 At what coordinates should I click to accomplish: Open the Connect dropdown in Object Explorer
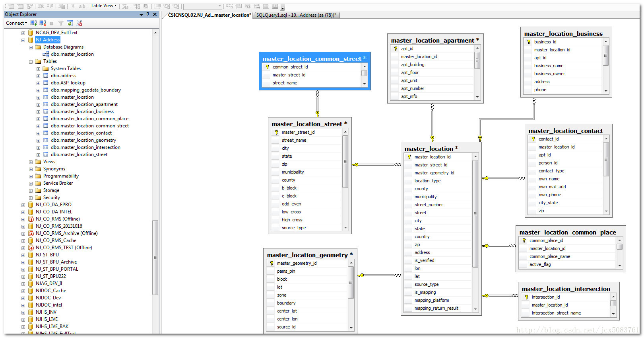point(17,23)
